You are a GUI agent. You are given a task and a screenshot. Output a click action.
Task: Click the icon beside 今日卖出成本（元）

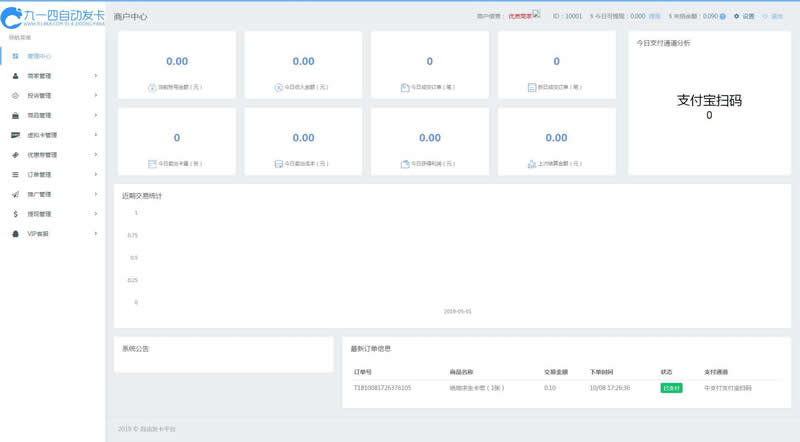279,164
